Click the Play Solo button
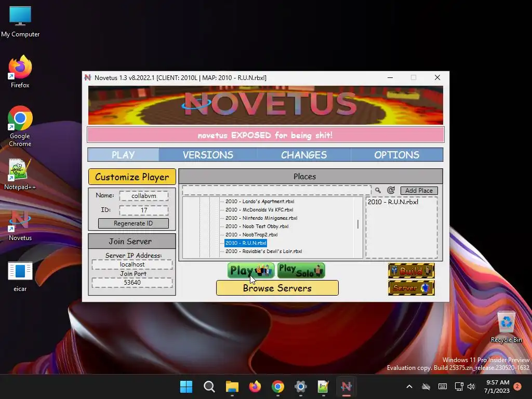The width and height of the screenshot is (532, 399). coord(301,270)
